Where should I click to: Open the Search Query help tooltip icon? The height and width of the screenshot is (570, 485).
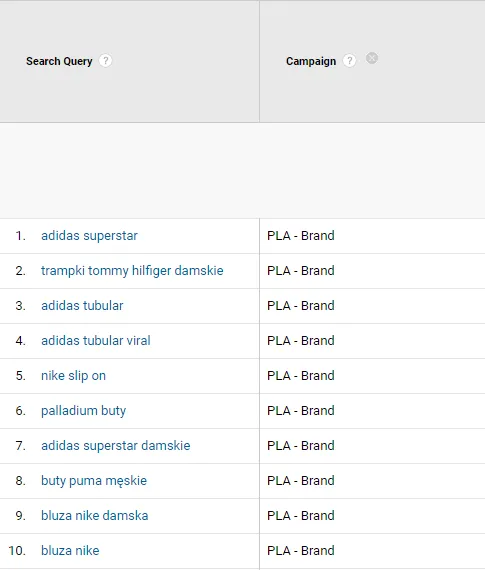(x=105, y=61)
